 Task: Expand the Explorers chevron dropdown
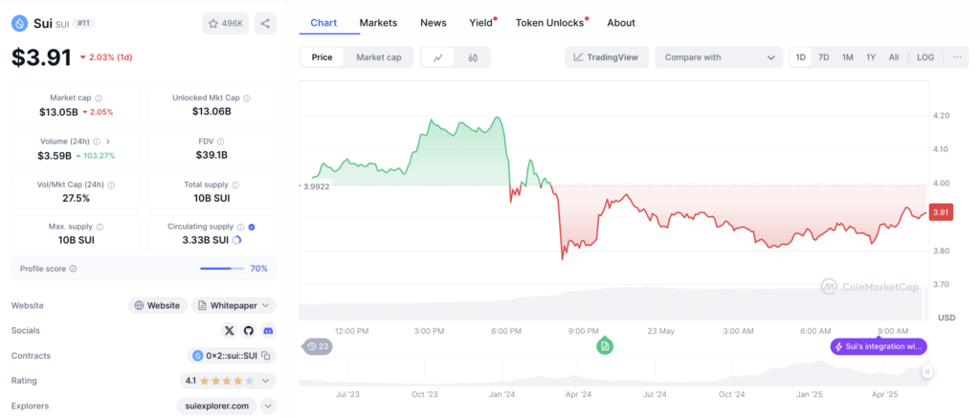(268, 407)
